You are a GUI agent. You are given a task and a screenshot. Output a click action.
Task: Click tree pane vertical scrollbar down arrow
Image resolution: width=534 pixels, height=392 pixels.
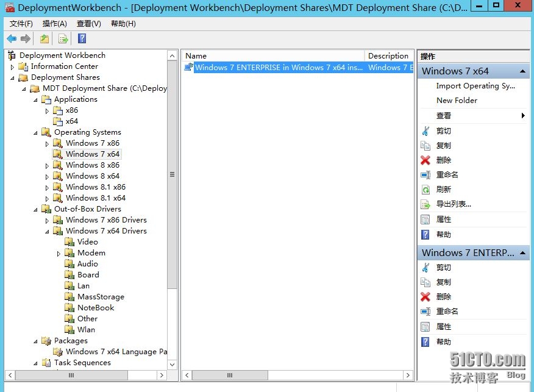click(x=173, y=365)
